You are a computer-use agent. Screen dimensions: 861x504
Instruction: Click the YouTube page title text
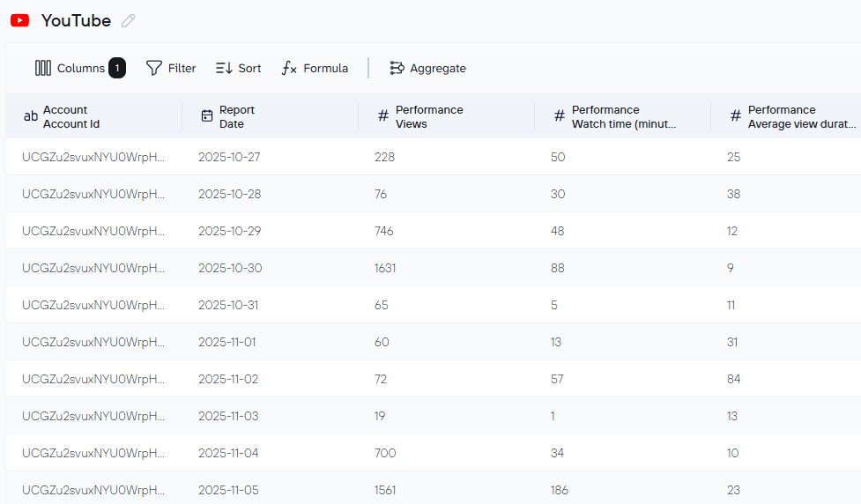pyautogui.click(x=76, y=20)
